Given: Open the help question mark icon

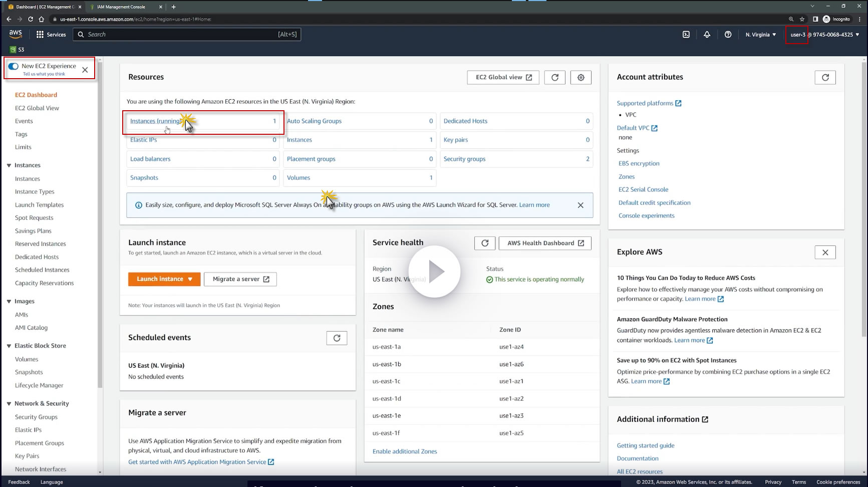Looking at the screenshot, I should [728, 35].
